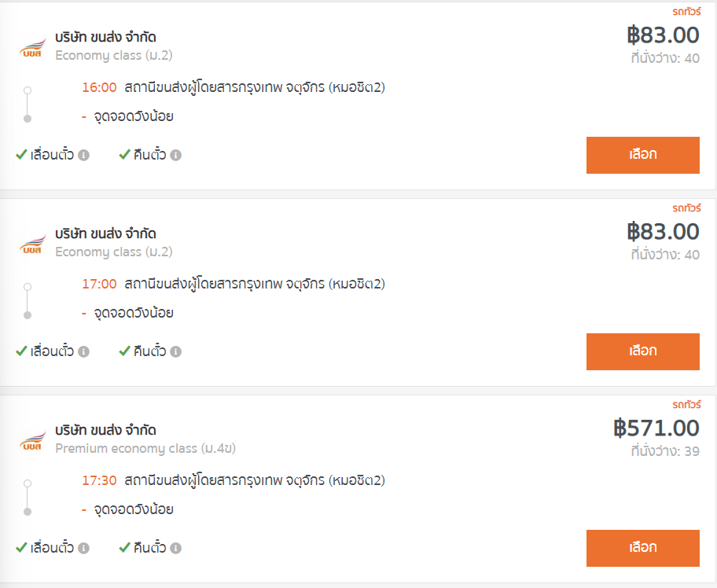The height and width of the screenshot is (588, 717).
Task: Click the รถทัวร์ label on the first card
Action: [686, 12]
